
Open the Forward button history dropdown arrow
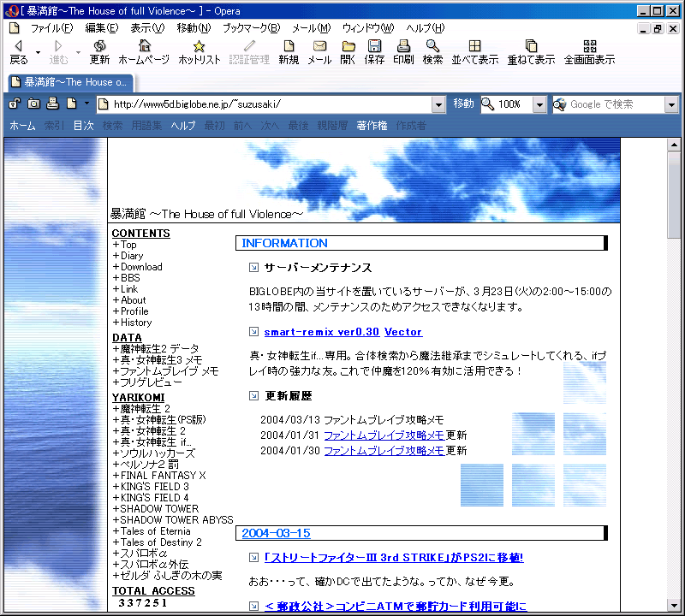pos(78,52)
